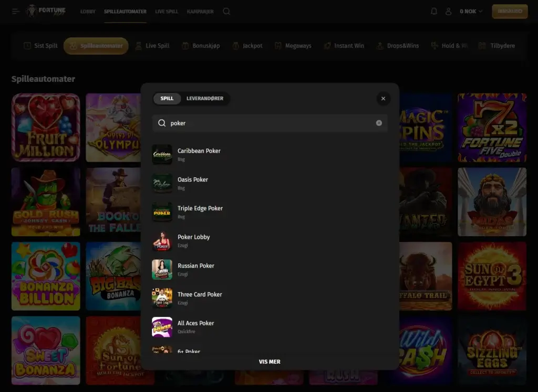Open Live Spill in top navigation
Screen dimensions: 538x392
(167, 12)
